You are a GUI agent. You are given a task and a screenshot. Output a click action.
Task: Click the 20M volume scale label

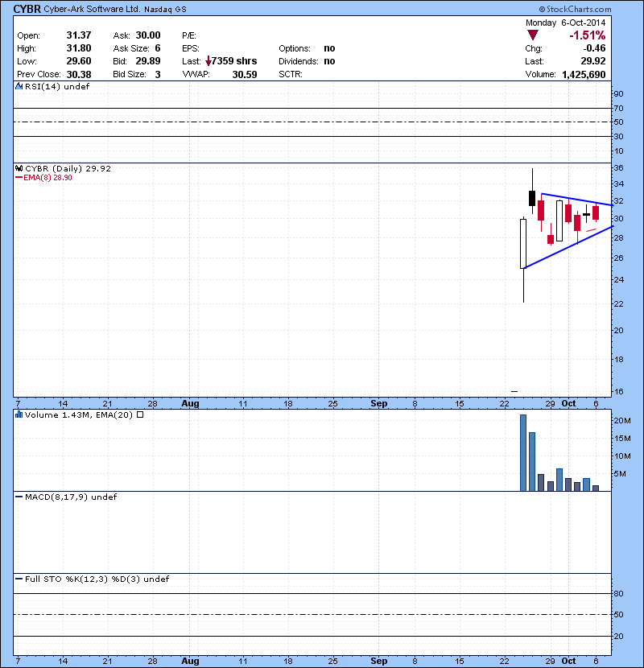(622, 420)
